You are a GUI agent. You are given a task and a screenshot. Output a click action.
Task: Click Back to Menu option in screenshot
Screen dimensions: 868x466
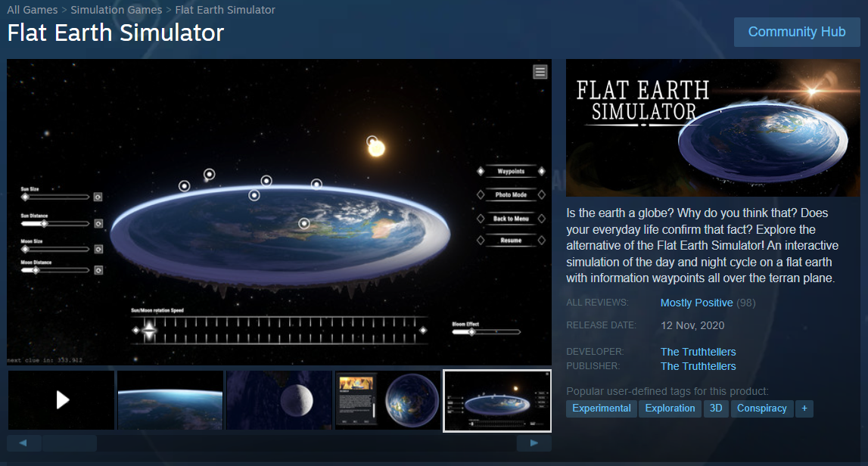pyautogui.click(x=511, y=219)
